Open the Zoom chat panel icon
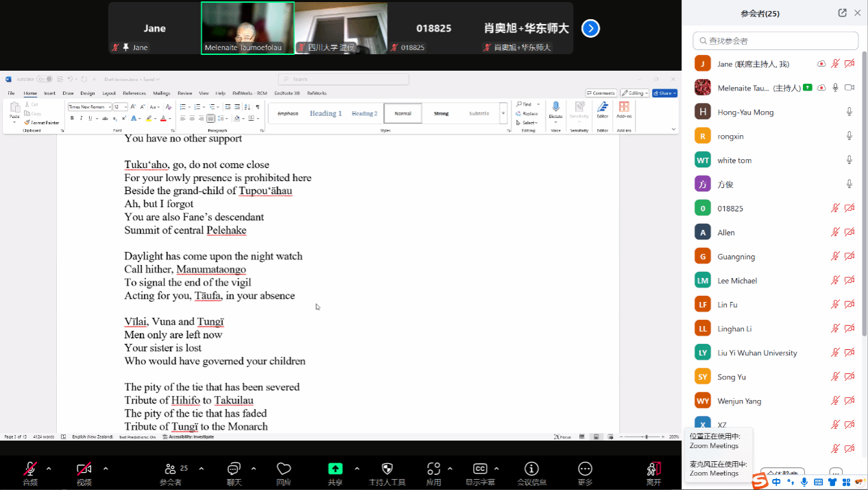The width and height of the screenshot is (868, 490). pos(234,469)
